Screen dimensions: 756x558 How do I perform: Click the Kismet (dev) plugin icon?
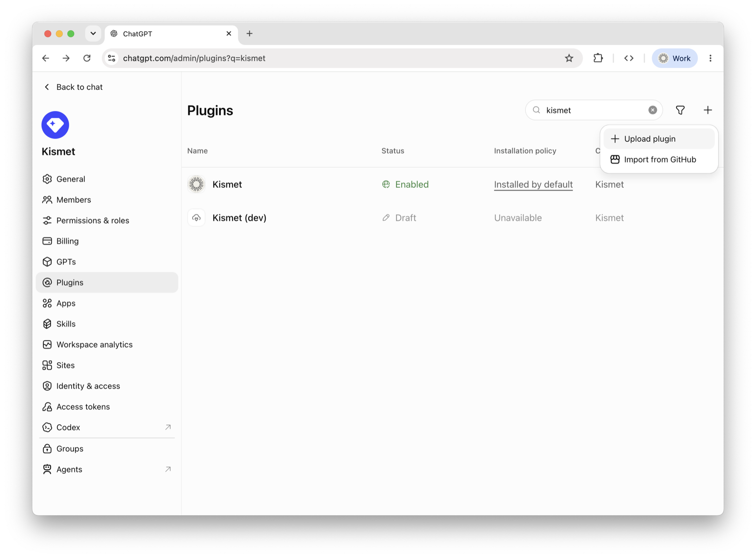[x=197, y=218]
